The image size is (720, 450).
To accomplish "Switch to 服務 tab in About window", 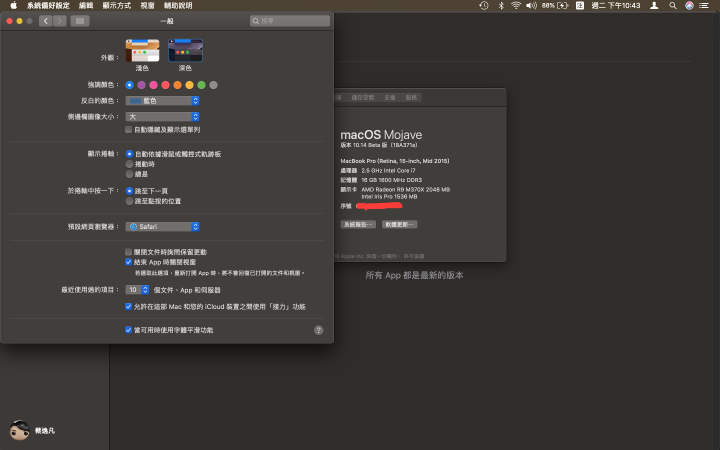I will (x=411, y=98).
